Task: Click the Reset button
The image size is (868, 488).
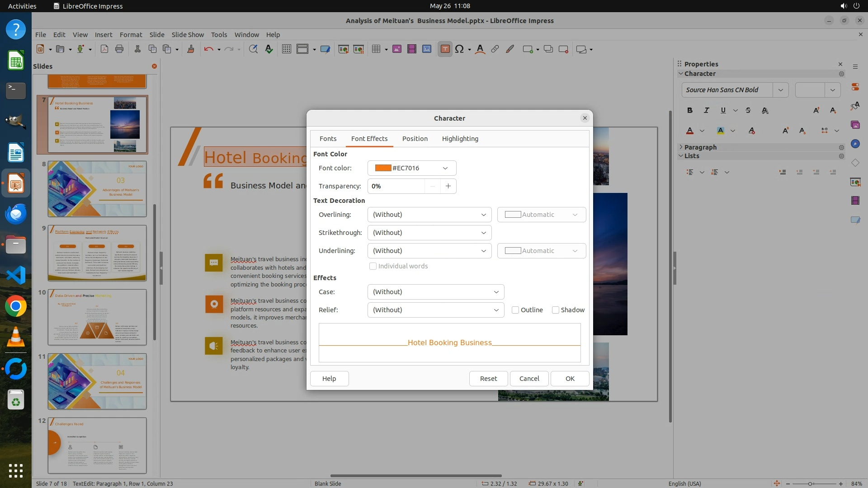Action: 488,379
